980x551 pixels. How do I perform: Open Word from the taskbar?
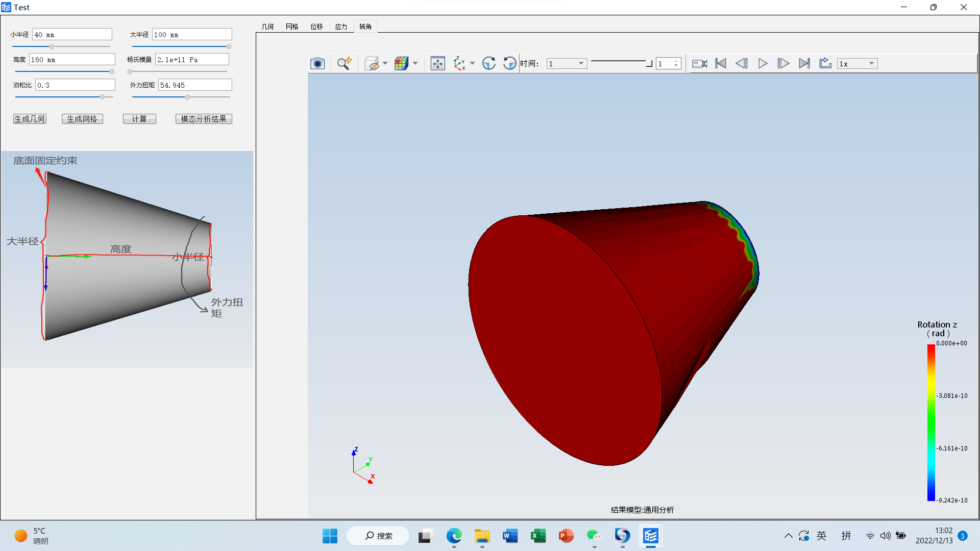click(x=510, y=536)
